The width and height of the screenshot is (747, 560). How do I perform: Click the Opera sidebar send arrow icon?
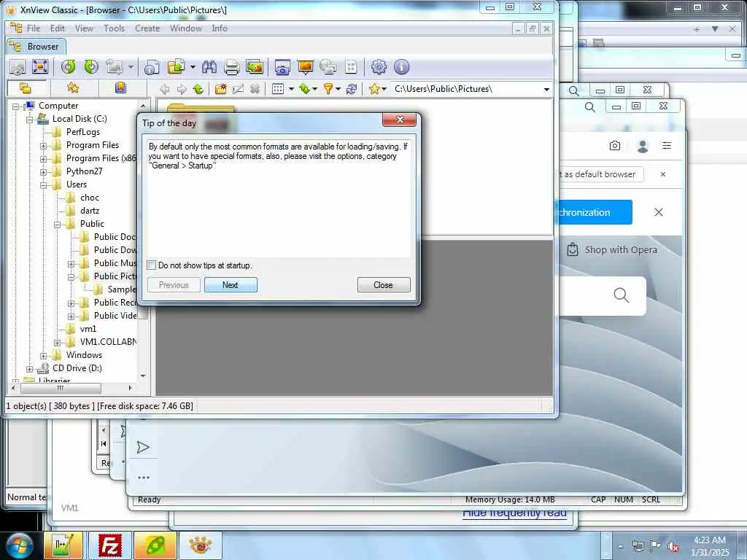143,447
